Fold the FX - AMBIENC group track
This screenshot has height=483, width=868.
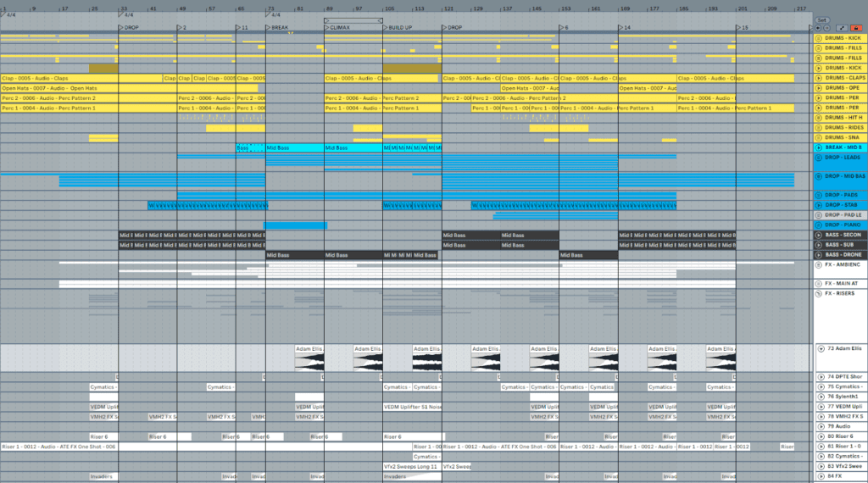(x=819, y=265)
